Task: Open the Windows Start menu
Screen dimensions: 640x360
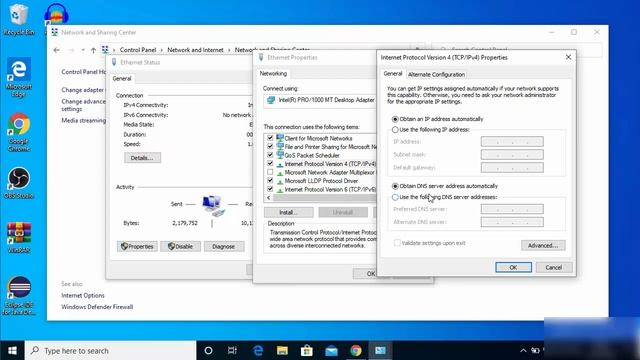Action: point(12,350)
